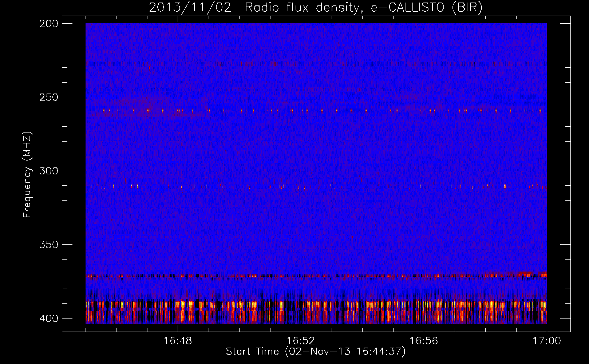Click the 16:56 time tick label
Viewport: 589px width, 364px height.
coord(424,341)
